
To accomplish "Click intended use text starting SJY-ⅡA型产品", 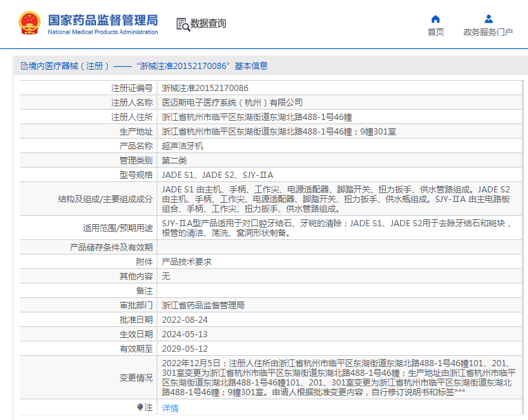I will 336,228.
